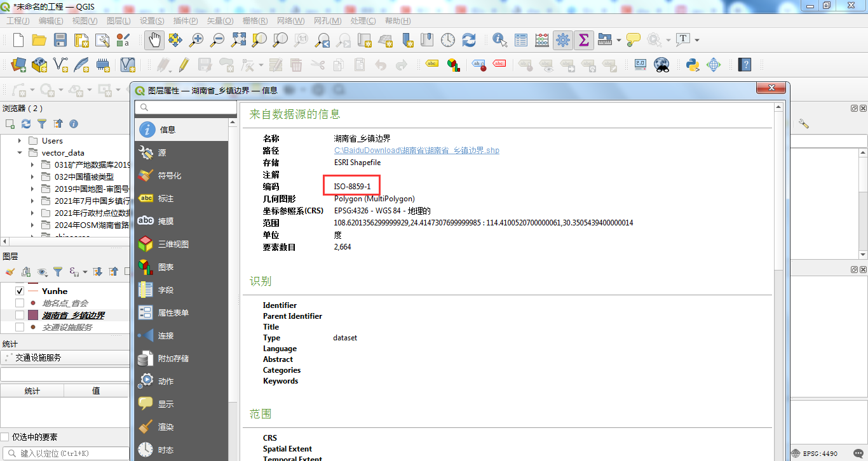Open the Python Console icon
The height and width of the screenshot is (461, 868).
pos(693,64)
